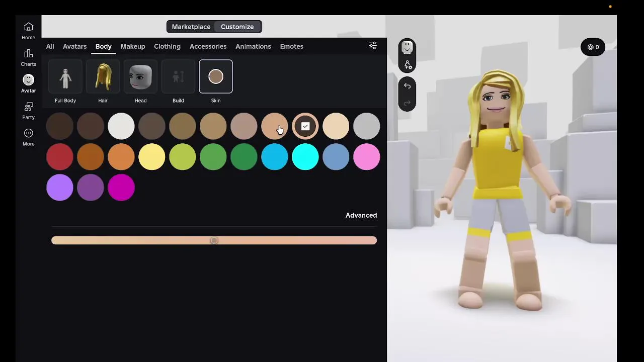This screenshot has width=644, height=362.
Task: Pick the dark green color swatch
Action: pyautogui.click(x=244, y=157)
